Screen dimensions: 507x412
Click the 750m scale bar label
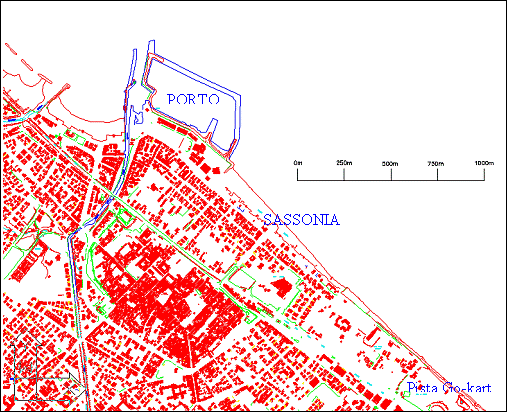click(436, 164)
